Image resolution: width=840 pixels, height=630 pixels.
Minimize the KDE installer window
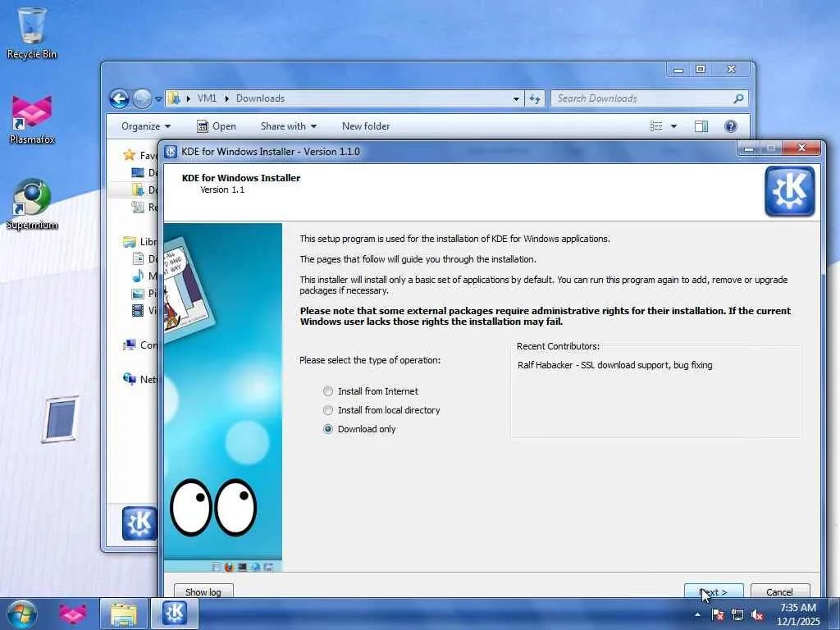[x=749, y=148]
